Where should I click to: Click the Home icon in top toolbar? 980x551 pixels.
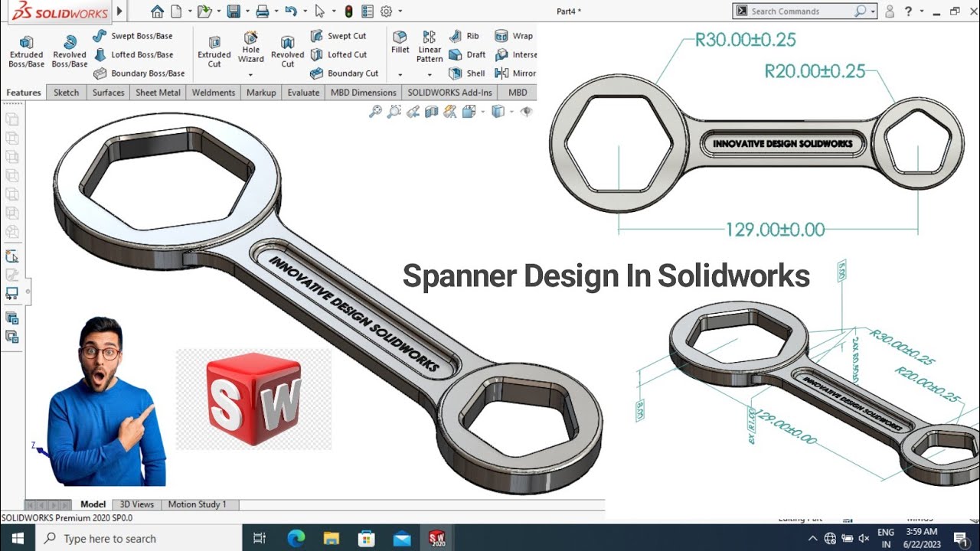[x=157, y=11]
